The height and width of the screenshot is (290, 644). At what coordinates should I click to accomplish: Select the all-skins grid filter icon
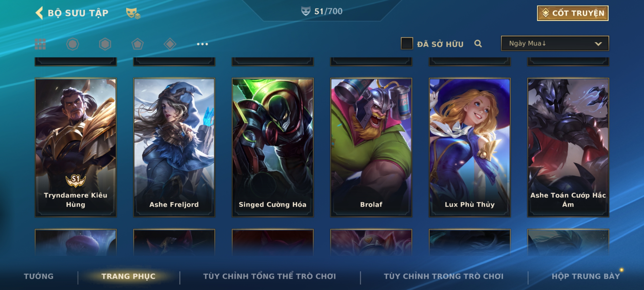(x=40, y=44)
